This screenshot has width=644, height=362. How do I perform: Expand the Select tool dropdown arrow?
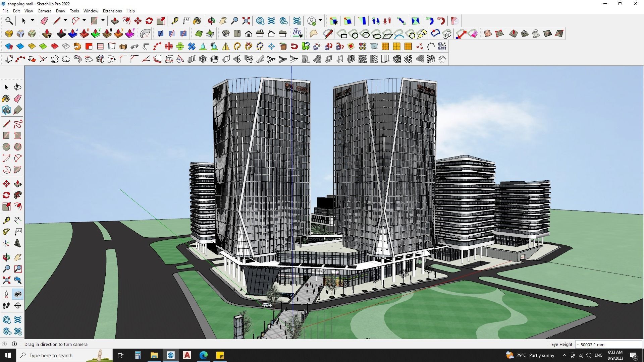(x=33, y=20)
